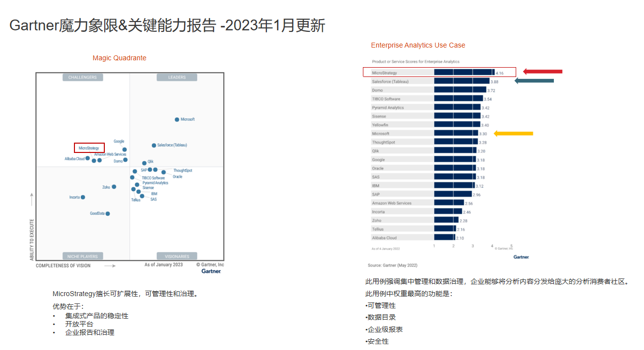Click the MicroStrategy row label in the bar chart
Viewport: 644px width, 350px height.
(384, 73)
